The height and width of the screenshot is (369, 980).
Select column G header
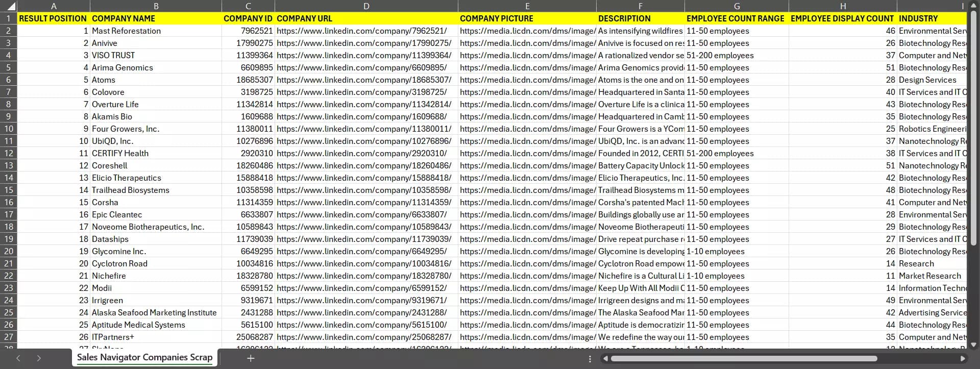coord(737,6)
